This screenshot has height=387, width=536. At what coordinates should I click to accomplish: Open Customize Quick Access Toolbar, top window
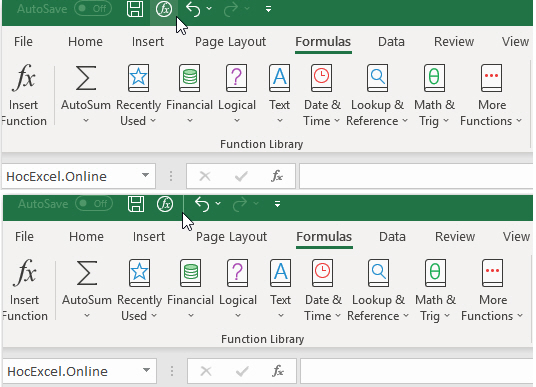click(268, 9)
